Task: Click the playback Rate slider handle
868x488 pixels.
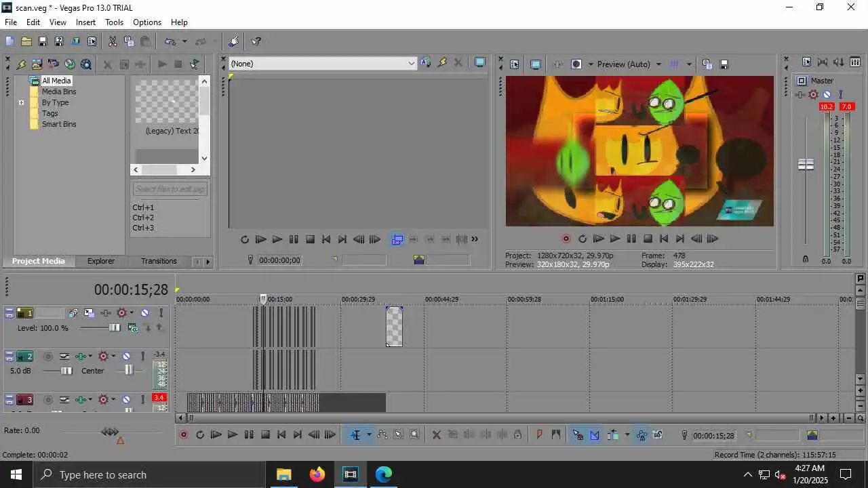Action: point(110,431)
